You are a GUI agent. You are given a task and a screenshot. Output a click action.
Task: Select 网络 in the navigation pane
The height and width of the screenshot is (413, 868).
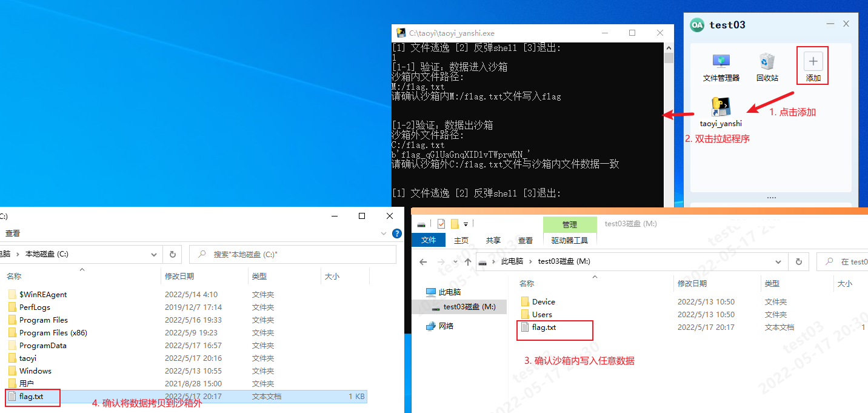coord(439,326)
